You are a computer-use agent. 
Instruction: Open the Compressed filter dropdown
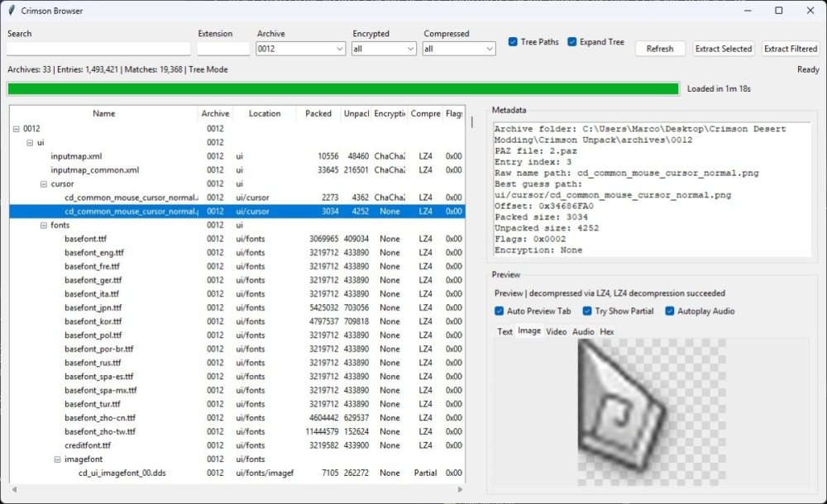tap(459, 49)
